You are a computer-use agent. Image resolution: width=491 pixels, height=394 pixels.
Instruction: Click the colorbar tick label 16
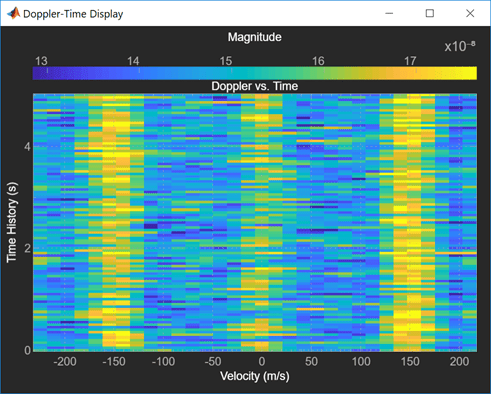318,61
